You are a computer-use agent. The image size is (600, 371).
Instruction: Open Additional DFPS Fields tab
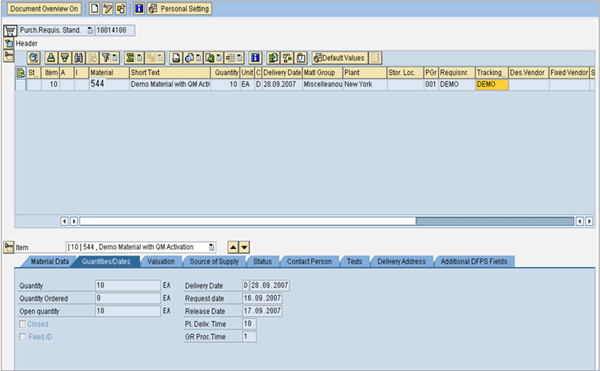[x=474, y=262]
